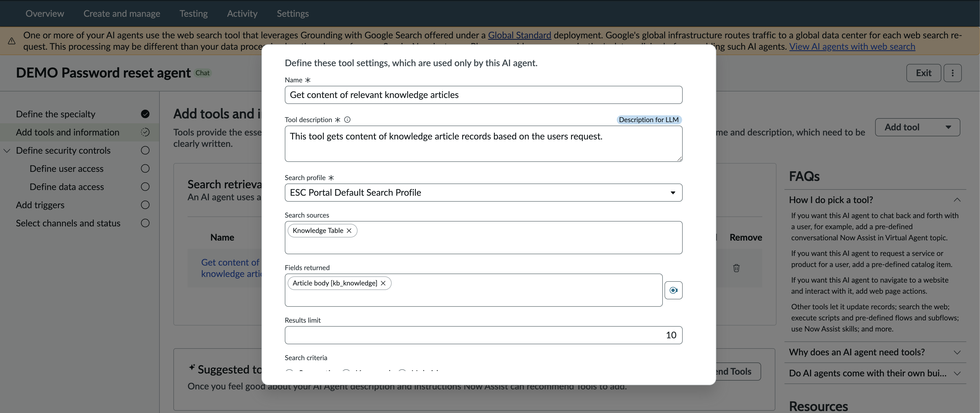Click the status circle for Add triggers

(145, 205)
